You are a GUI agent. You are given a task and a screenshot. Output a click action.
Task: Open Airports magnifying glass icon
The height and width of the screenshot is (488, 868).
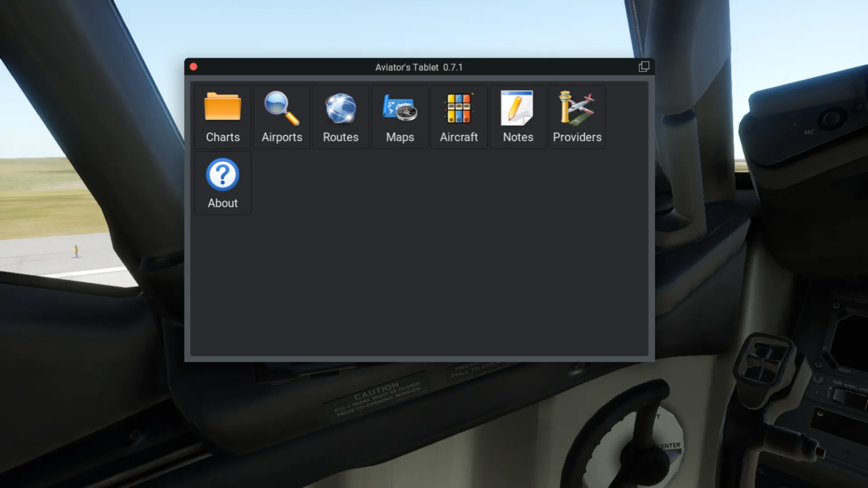pos(281,108)
